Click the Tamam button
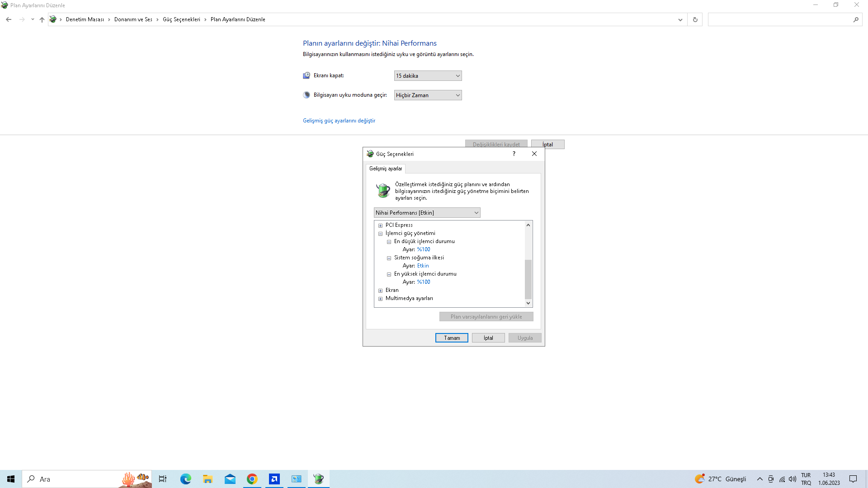 click(x=451, y=338)
